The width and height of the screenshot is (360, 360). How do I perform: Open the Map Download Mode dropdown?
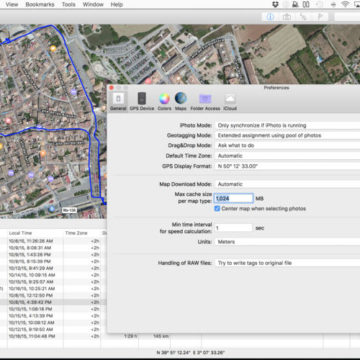pyautogui.click(x=287, y=184)
